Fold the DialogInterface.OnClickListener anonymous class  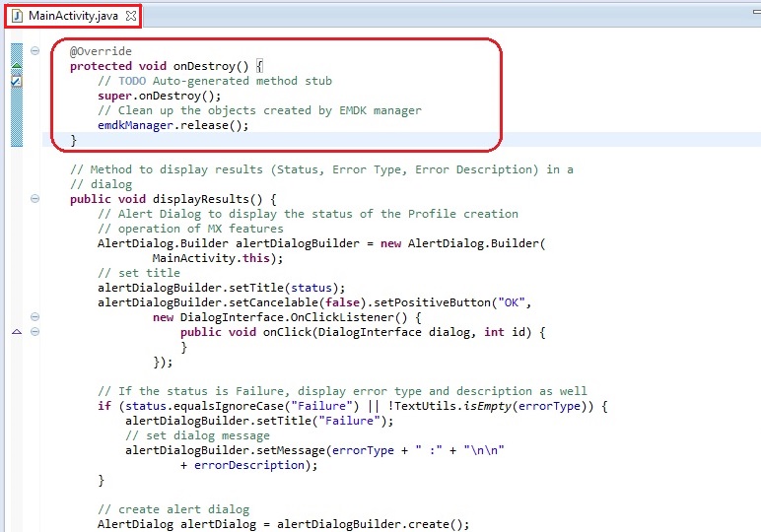[35, 317]
